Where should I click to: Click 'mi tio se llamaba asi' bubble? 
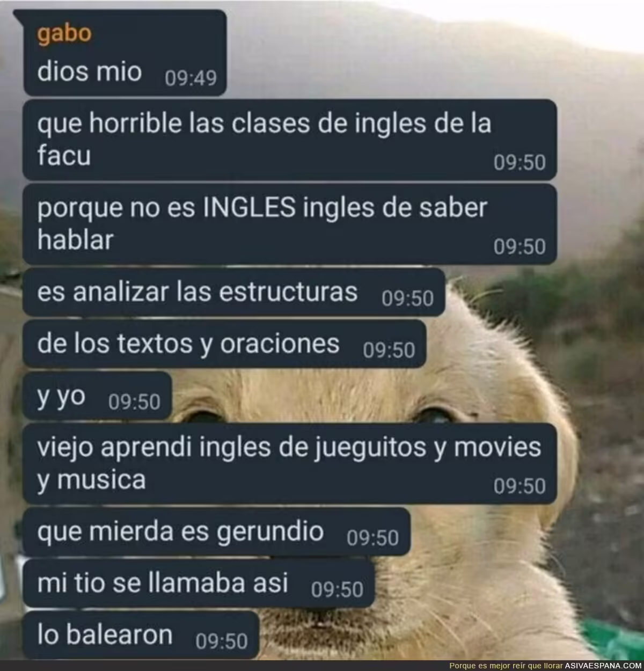pyautogui.click(x=199, y=584)
